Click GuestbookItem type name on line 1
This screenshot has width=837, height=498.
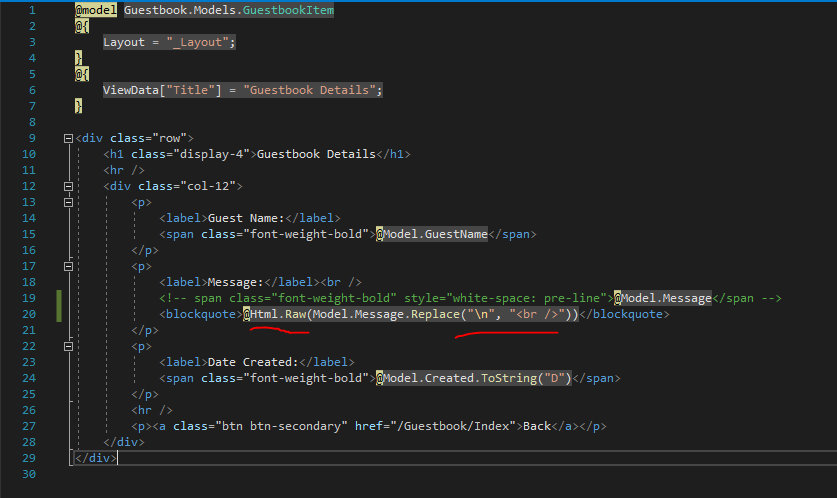click(x=288, y=10)
